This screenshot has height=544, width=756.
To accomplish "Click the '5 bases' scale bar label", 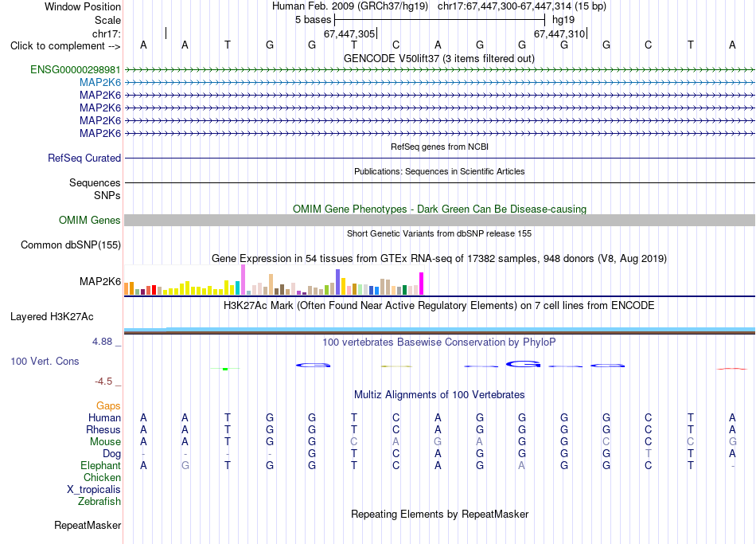I will click(x=314, y=20).
